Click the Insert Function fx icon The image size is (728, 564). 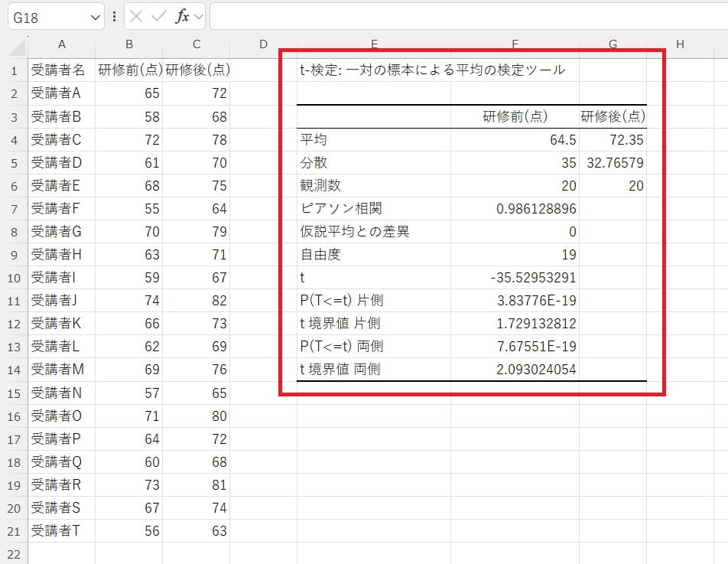[x=182, y=17]
